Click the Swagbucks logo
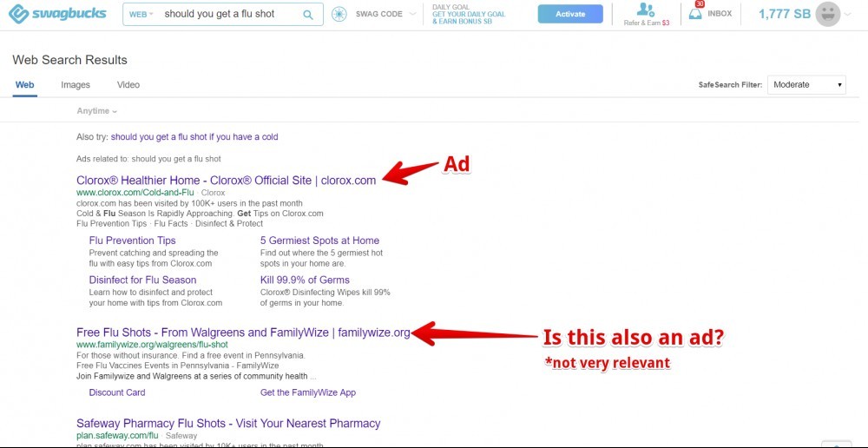The image size is (868, 448). pyautogui.click(x=57, y=14)
